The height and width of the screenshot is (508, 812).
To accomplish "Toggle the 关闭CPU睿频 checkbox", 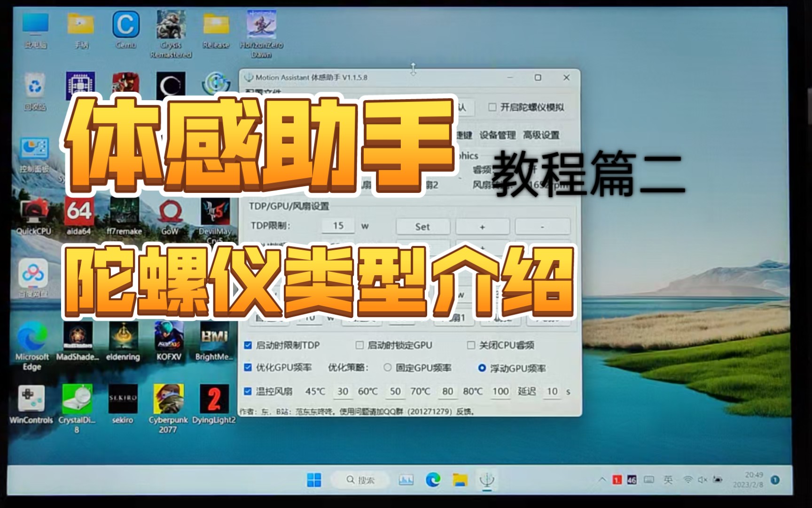I will click(x=471, y=345).
